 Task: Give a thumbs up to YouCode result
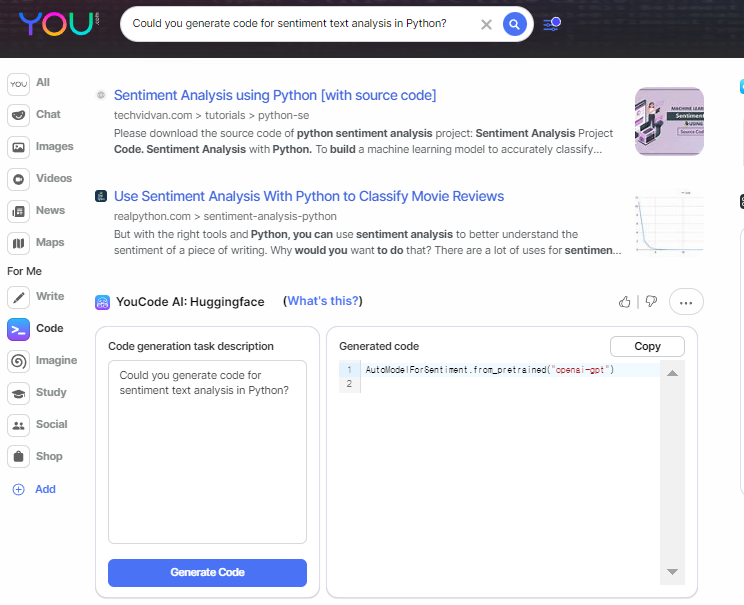624,302
